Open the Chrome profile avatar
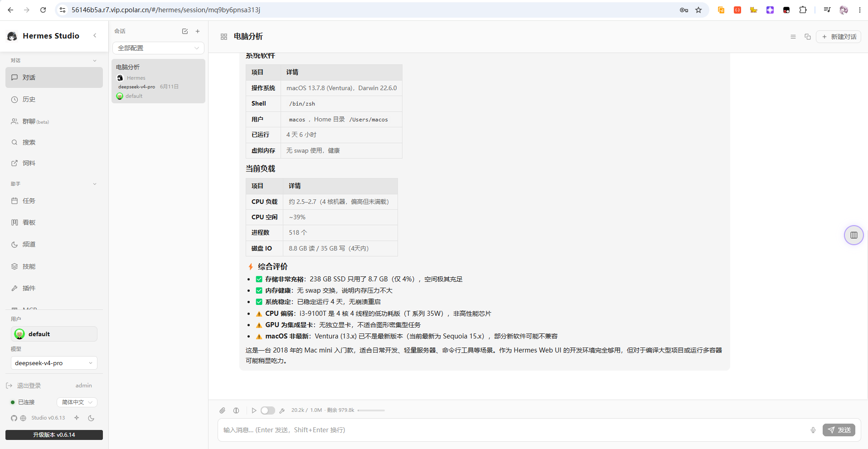The image size is (868, 449). pos(844,10)
